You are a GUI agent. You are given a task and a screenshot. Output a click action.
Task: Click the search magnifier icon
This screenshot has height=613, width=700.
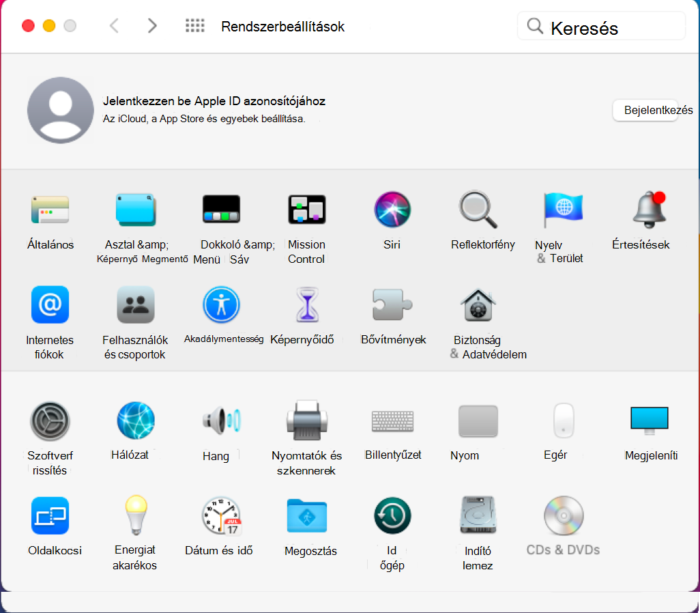point(535,27)
